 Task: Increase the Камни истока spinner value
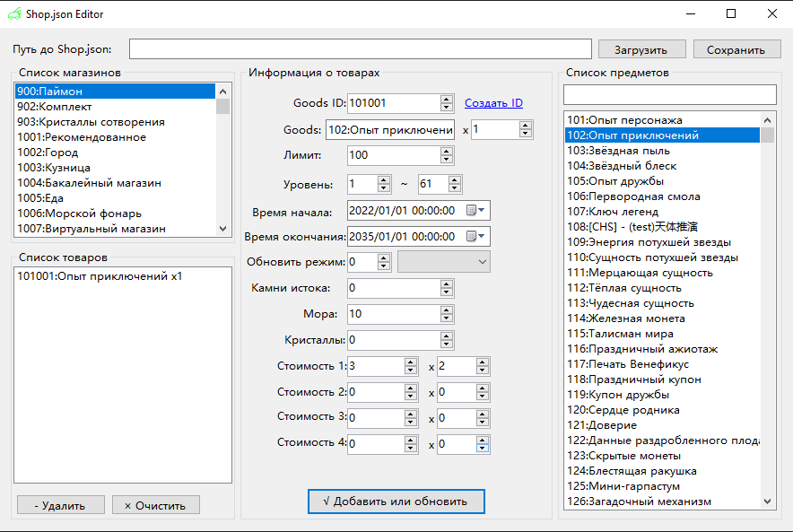447,283
